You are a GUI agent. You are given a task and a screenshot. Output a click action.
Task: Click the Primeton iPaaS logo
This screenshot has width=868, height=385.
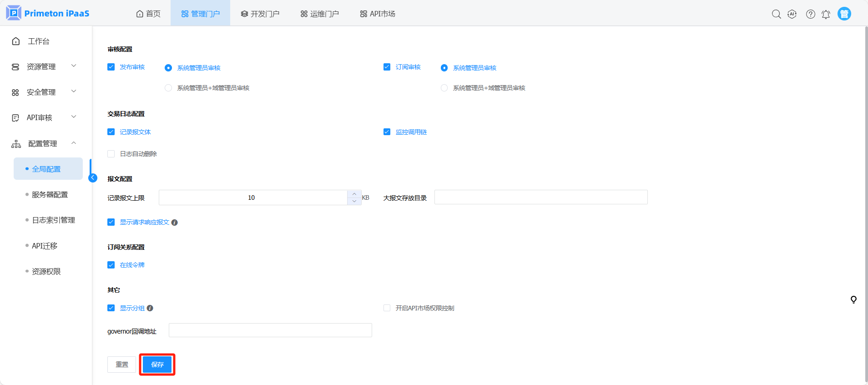pos(48,13)
